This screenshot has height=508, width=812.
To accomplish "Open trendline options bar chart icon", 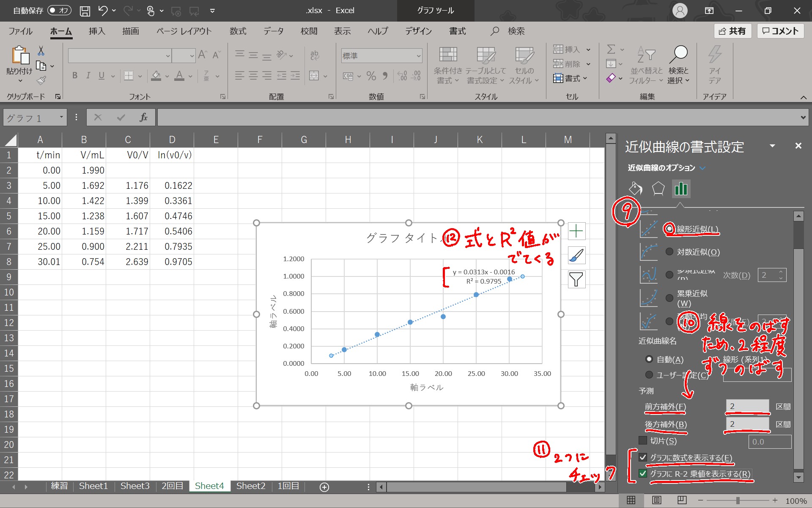I will tap(681, 188).
